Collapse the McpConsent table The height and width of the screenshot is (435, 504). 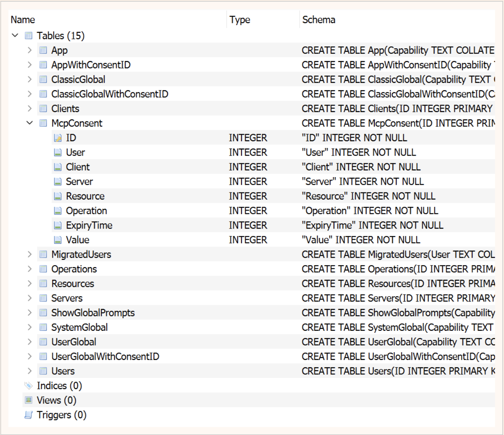[x=30, y=123]
